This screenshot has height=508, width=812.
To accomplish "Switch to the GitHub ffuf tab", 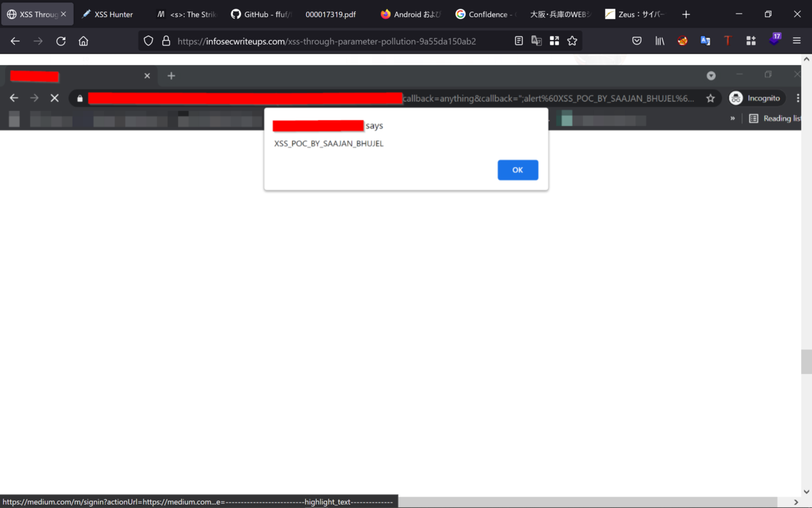I will 261,14.
